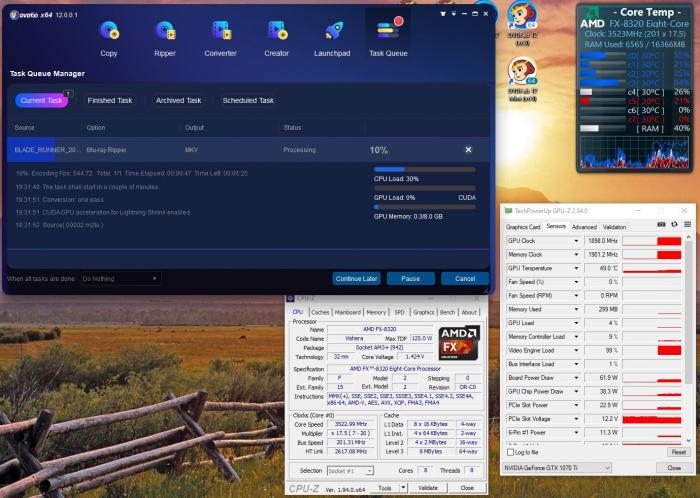Open the Ripper module

[165, 32]
